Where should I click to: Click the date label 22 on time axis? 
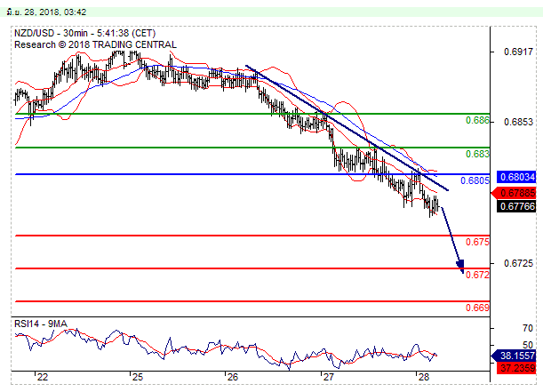[x=43, y=377]
